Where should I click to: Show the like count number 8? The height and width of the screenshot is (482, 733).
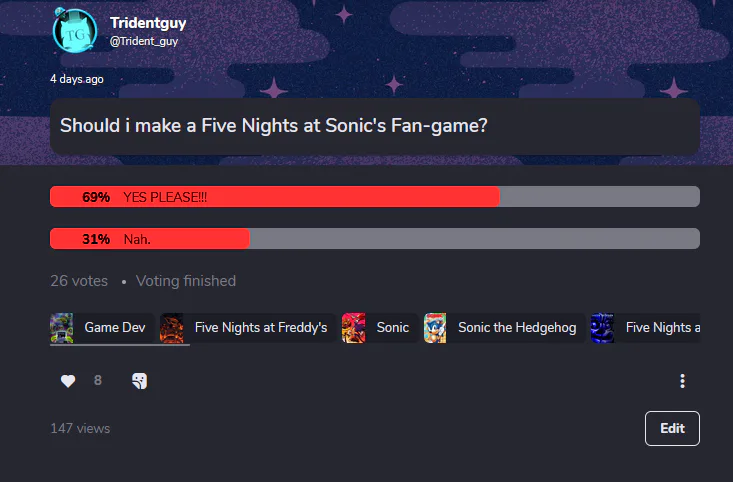tap(98, 381)
